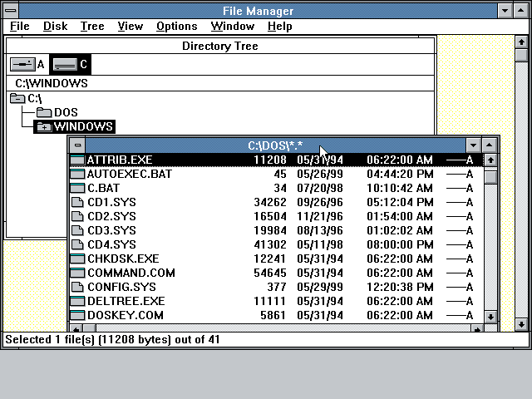Click the CONFIG.SYS document icon
This screenshot has height=399, width=532.
pos(77,287)
